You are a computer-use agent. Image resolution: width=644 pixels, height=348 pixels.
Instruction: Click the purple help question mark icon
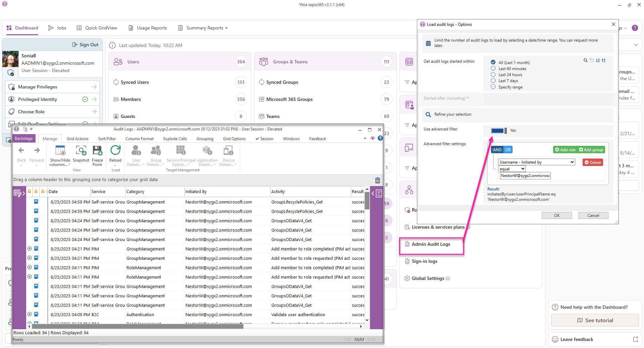click(x=635, y=28)
